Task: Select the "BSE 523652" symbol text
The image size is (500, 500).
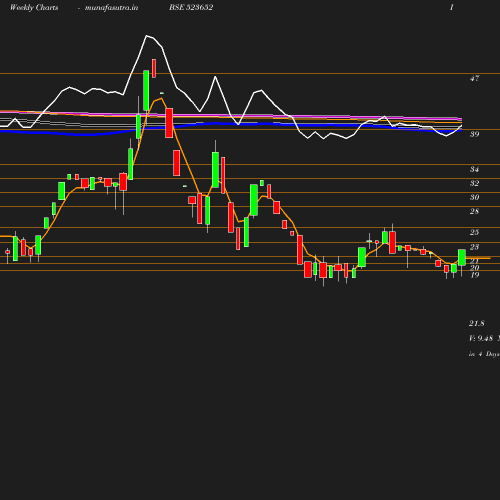Action: [x=191, y=7]
